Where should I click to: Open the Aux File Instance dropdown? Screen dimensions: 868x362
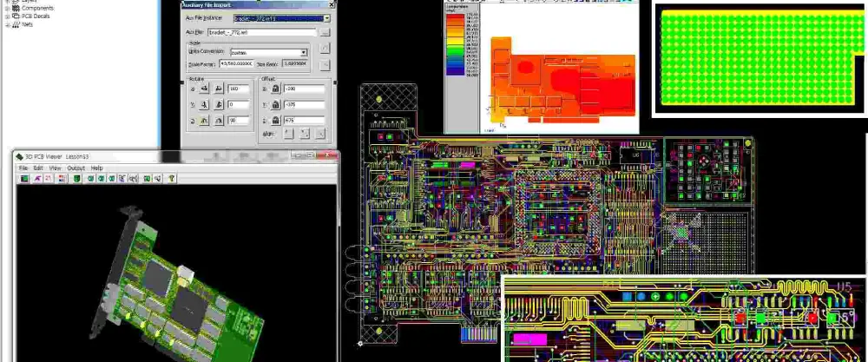pos(326,17)
